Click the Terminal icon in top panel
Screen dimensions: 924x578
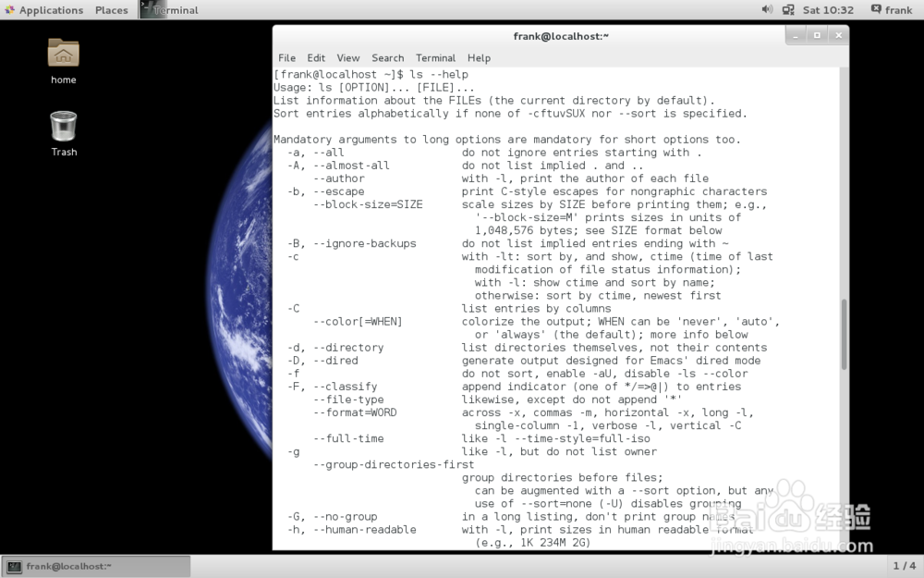[152, 9]
